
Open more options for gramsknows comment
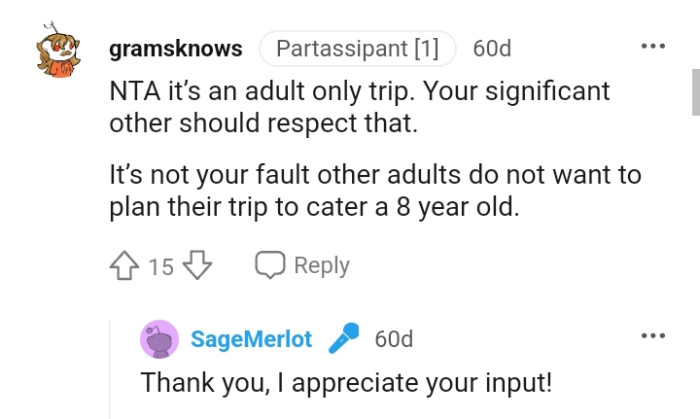653,48
